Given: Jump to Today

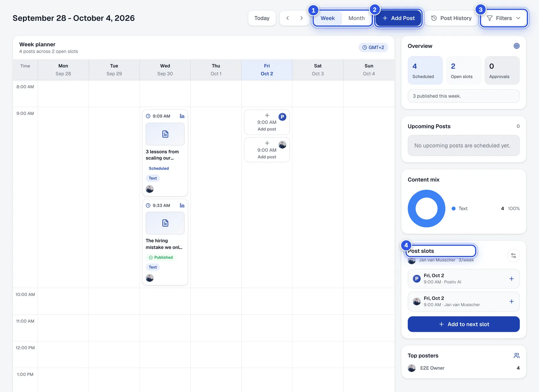Looking at the screenshot, I should (x=262, y=18).
